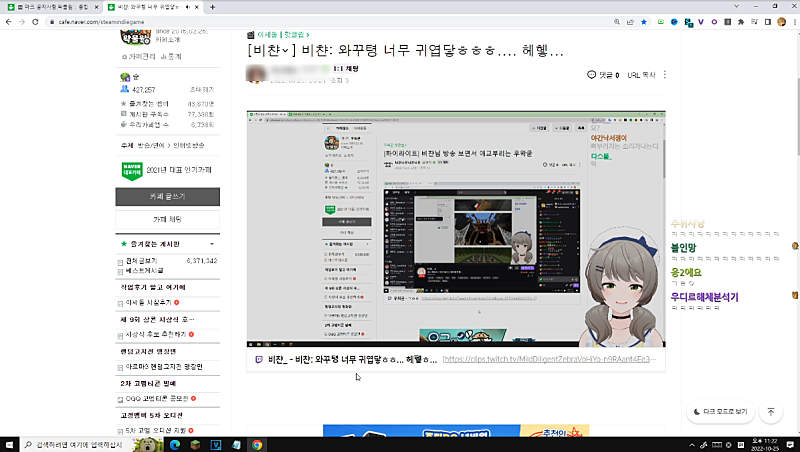Bookmark star icon in address bar

[x=644, y=22]
